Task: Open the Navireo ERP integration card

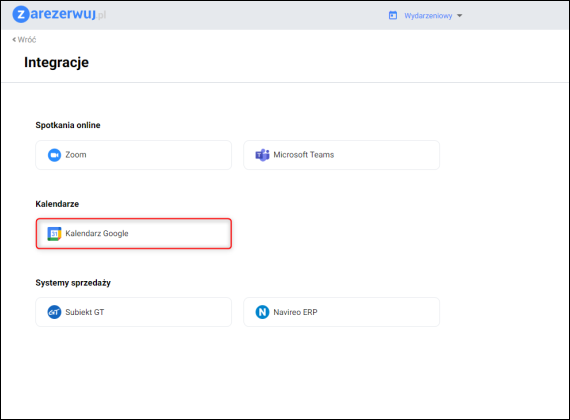Action: (341, 312)
